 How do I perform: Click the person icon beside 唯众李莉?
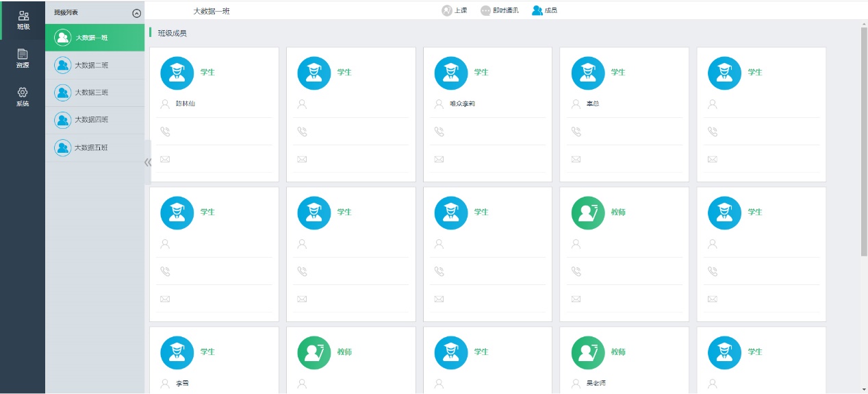tap(439, 104)
